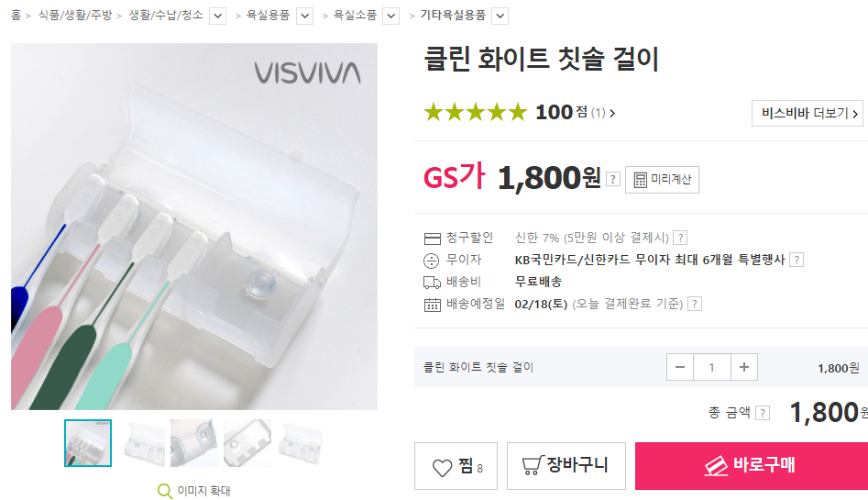This screenshot has height=500, width=868.
Task: Go to 식품/생활/주방 breadcrumb category
Action: coord(75,16)
